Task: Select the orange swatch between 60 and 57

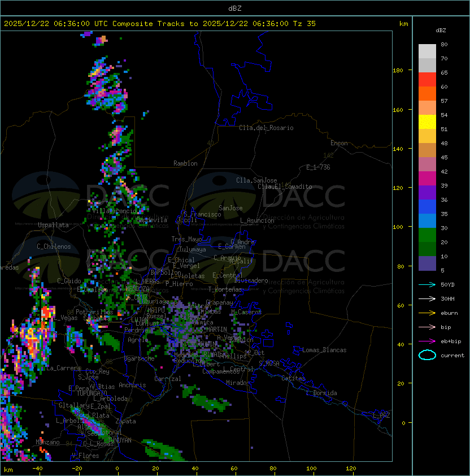Action: coord(427,93)
